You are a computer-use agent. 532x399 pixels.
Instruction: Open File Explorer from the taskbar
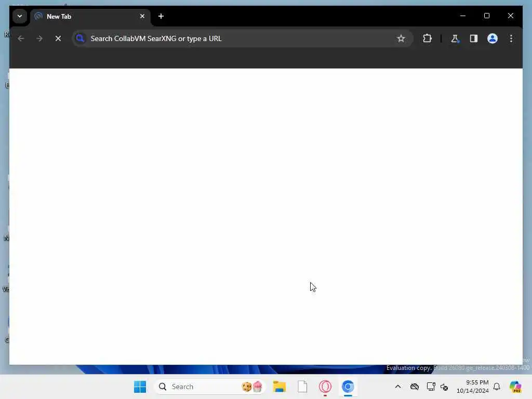pos(279,387)
